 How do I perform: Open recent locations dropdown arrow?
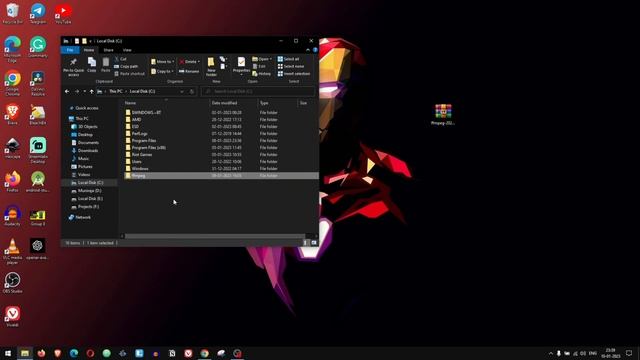[84, 91]
